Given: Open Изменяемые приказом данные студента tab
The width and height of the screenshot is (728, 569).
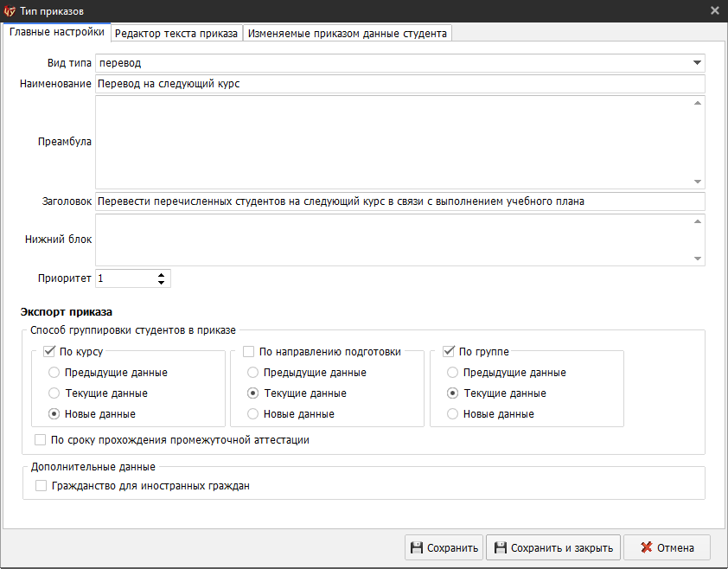Looking at the screenshot, I should (x=348, y=33).
